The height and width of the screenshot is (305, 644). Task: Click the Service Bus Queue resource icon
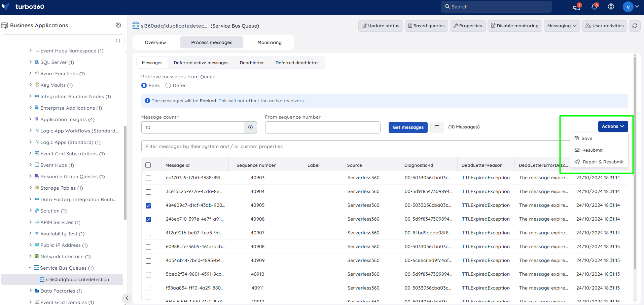(136, 26)
